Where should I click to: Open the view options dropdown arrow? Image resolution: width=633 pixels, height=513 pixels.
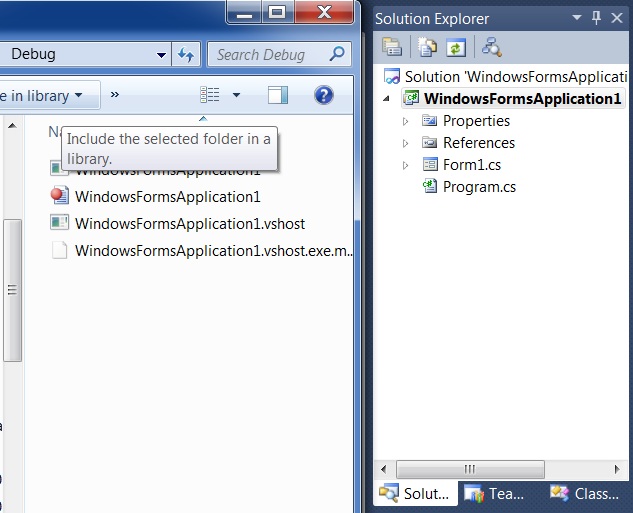[x=237, y=95]
